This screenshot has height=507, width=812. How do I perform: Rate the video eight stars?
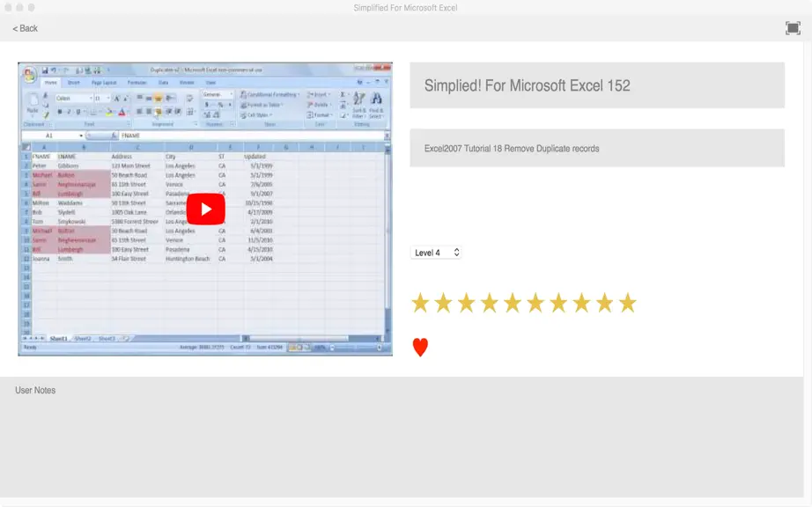click(581, 303)
